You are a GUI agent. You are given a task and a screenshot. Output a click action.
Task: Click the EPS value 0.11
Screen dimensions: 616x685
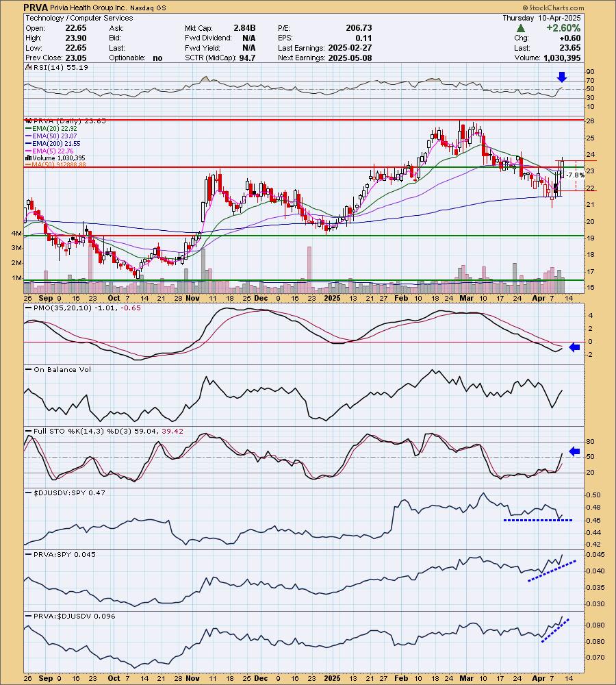tap(364, 38)
